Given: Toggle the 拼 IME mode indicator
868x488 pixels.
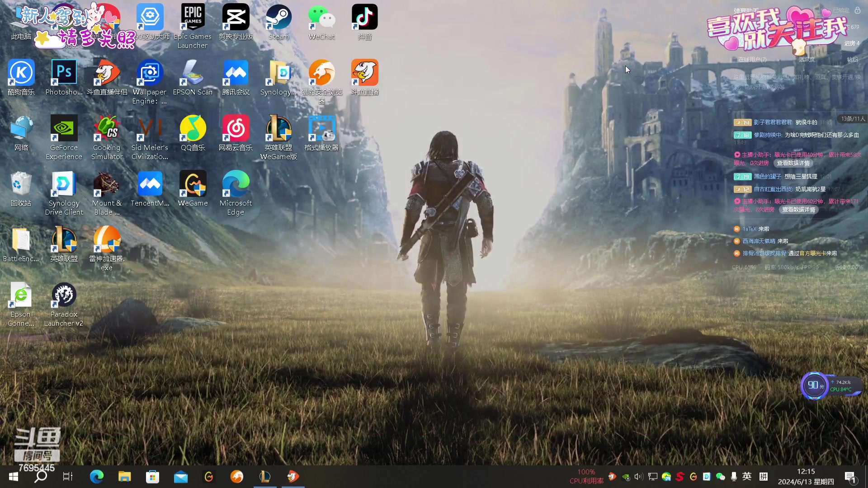Looking at the screenshot, I should [x=764, y=476].
